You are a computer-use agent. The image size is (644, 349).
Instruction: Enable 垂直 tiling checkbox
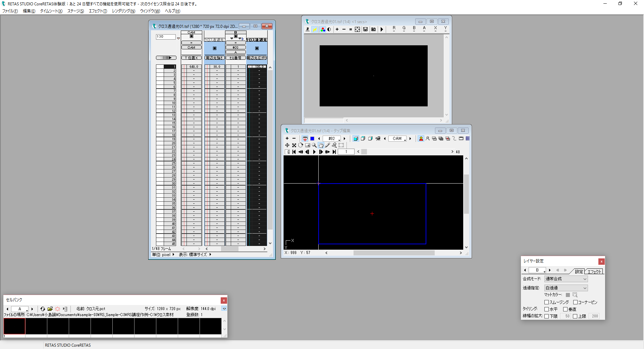click(x=566, y=309)
